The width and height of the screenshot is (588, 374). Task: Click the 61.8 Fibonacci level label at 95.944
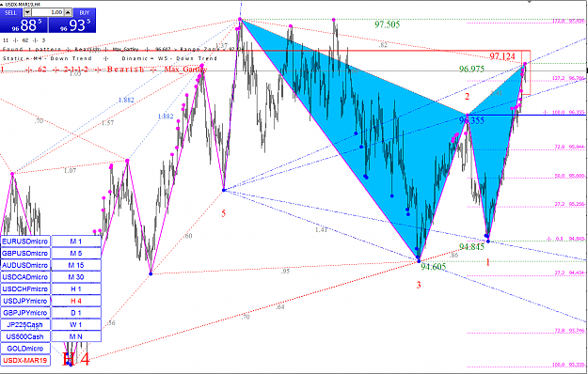click(569, 148)
